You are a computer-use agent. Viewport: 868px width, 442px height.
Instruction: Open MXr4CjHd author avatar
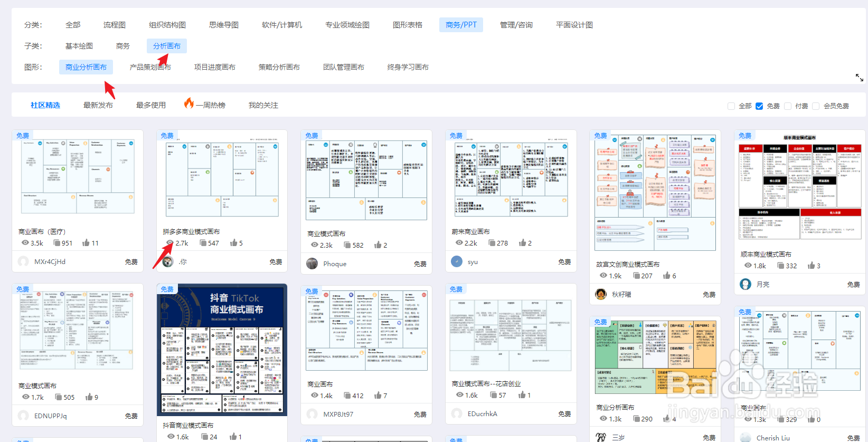click(x=23, y=261)
